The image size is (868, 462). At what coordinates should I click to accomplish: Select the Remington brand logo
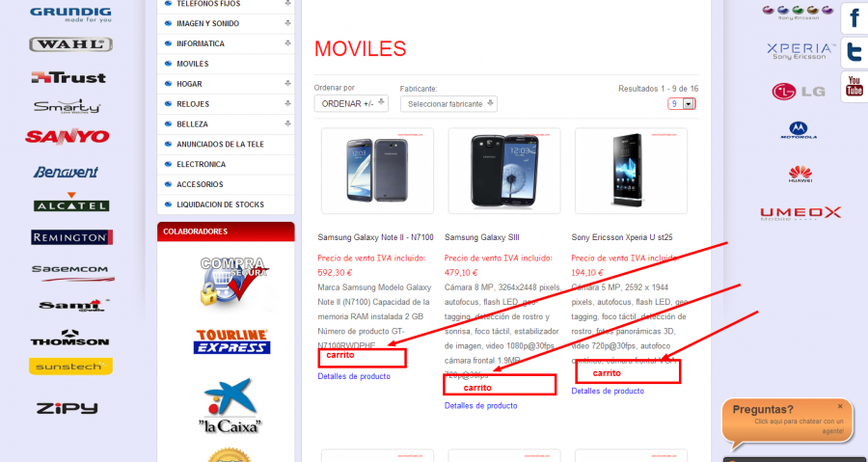[x=72, y=238]
